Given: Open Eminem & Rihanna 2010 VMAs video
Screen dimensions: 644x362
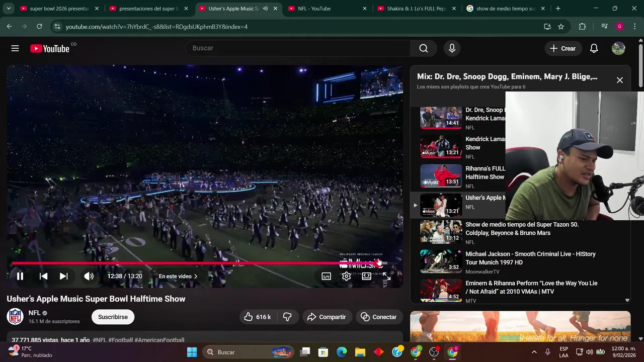Looking at the screenshot, I should coord(531,287).
